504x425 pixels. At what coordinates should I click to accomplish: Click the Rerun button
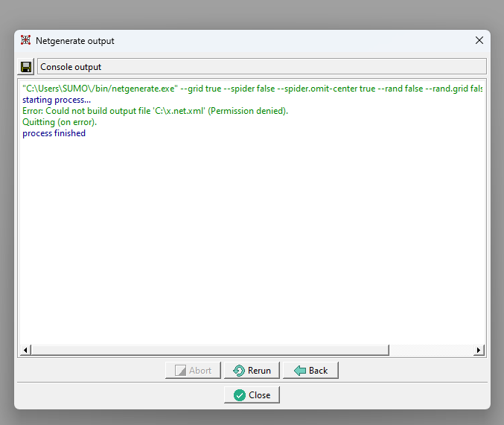click(252, 371)
